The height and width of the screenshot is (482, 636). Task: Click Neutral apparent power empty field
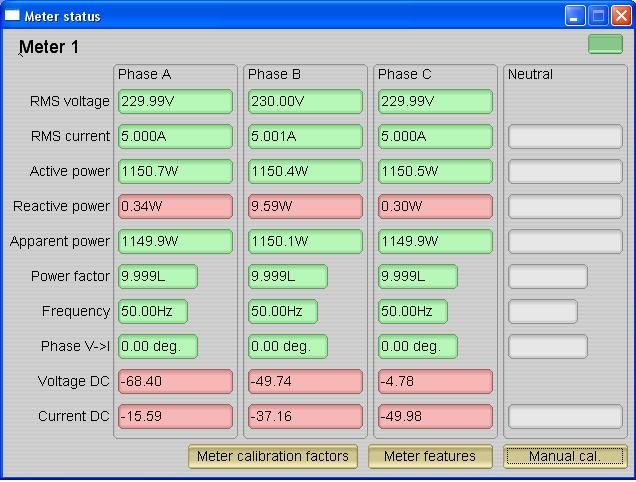pyautogui.click(x=565, y=241)
